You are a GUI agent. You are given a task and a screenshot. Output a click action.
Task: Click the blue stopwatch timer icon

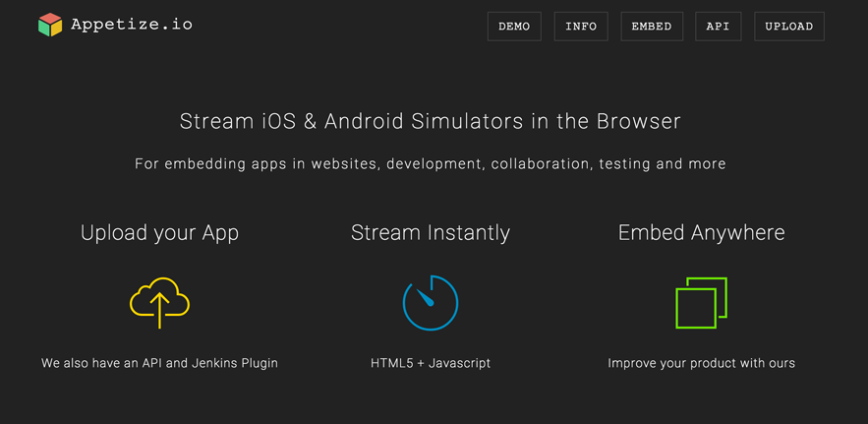pos(430,302)
